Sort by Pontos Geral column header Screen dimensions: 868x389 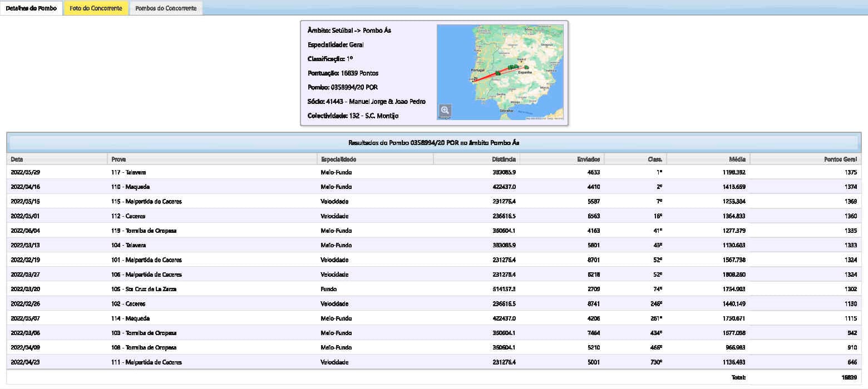[806, 159]
